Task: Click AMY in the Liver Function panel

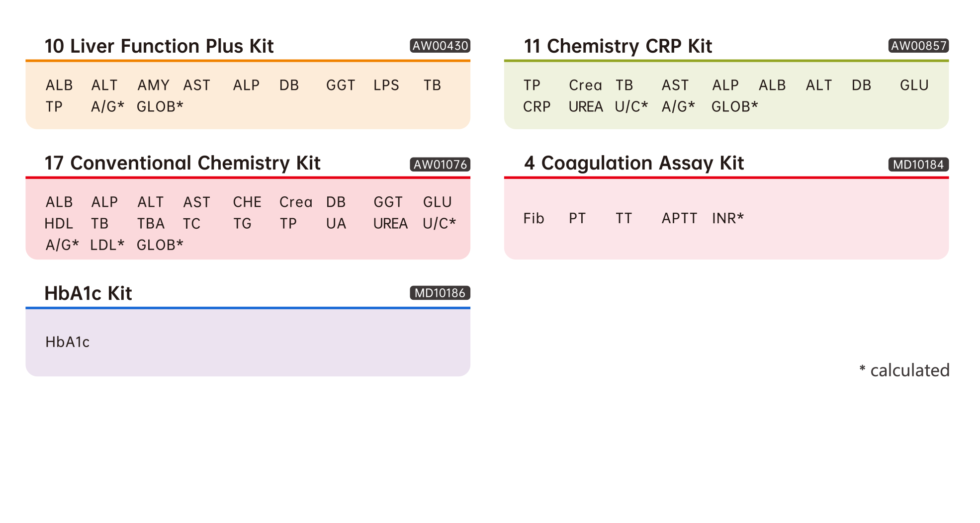Action: pos(153,86)
